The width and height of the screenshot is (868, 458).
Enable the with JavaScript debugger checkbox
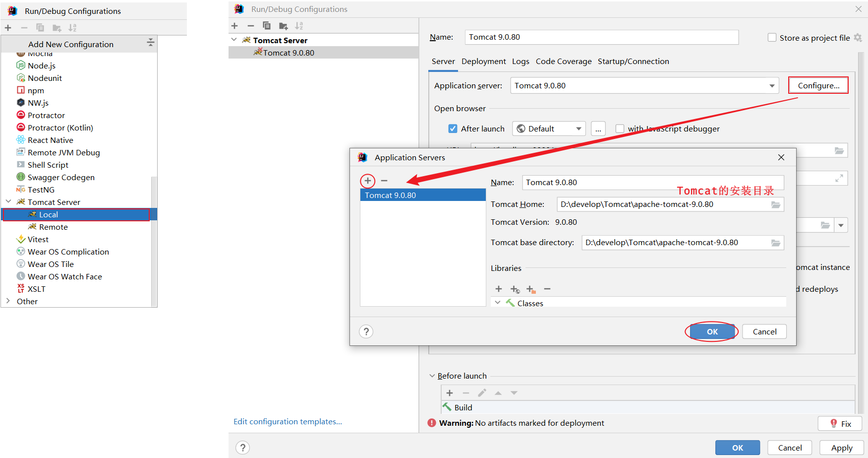pos(620,129)
